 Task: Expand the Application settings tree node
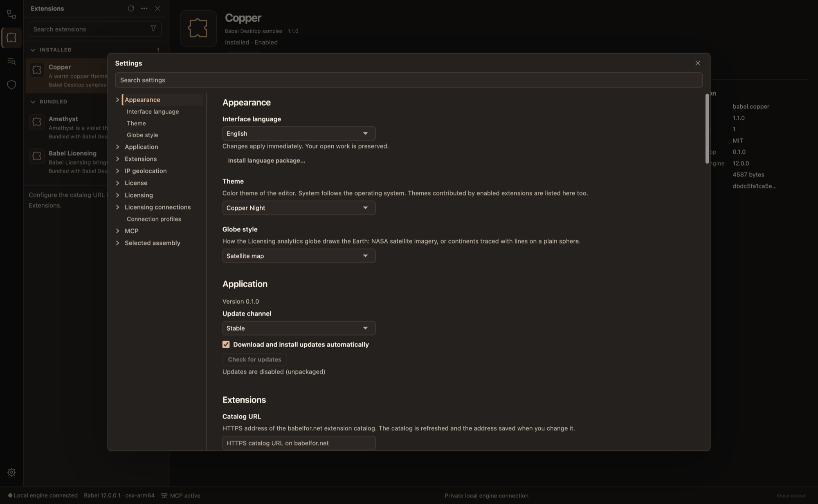(x=118, y=147)
